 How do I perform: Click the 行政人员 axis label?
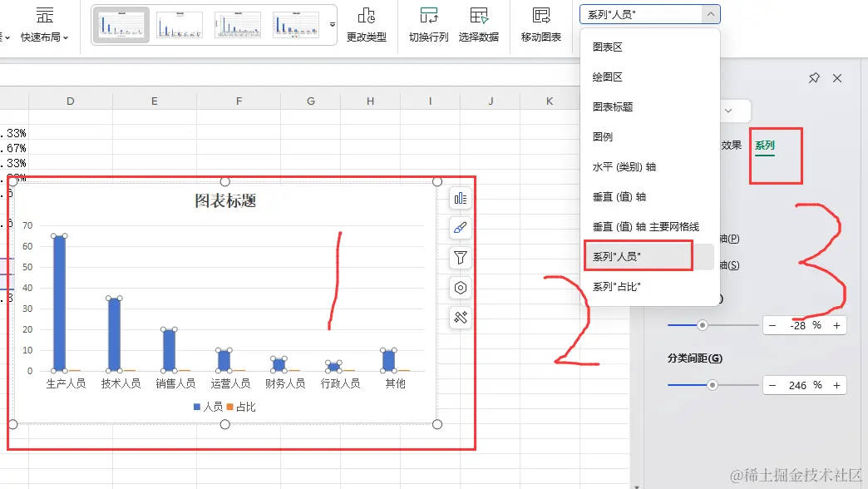click(x=340, y=383)
